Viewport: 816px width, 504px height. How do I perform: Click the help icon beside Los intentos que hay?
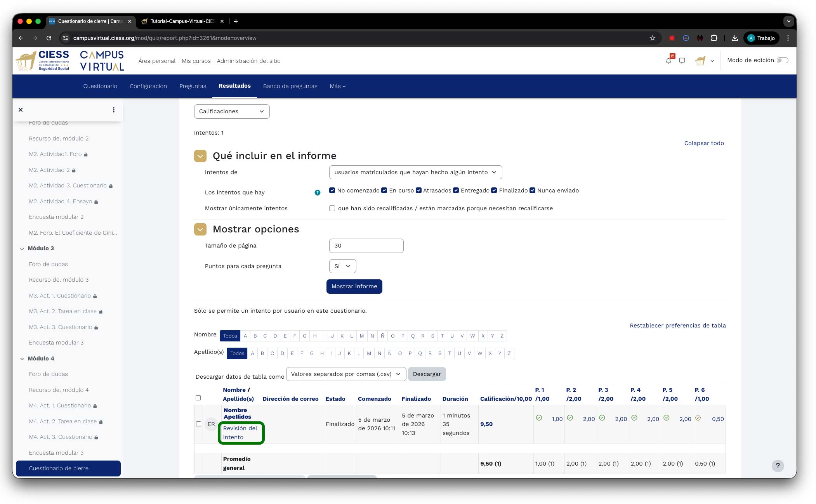[x=317, y=192]
